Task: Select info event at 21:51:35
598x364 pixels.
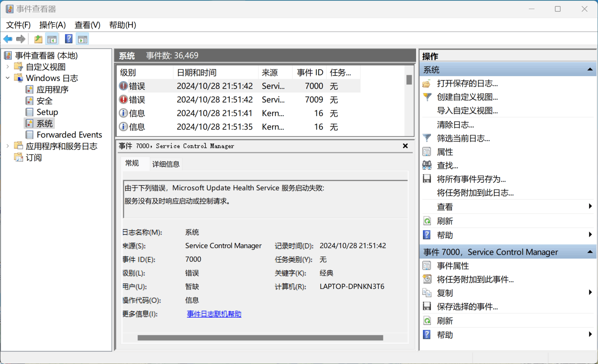Action: pyautogui.click(x=239, y=127)
